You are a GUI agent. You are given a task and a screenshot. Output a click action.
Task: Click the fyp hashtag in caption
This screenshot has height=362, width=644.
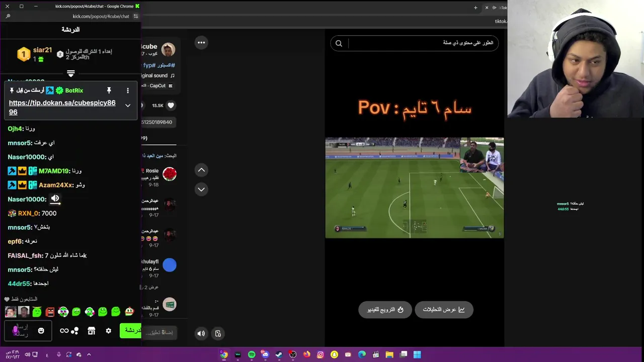pos(149,65)
